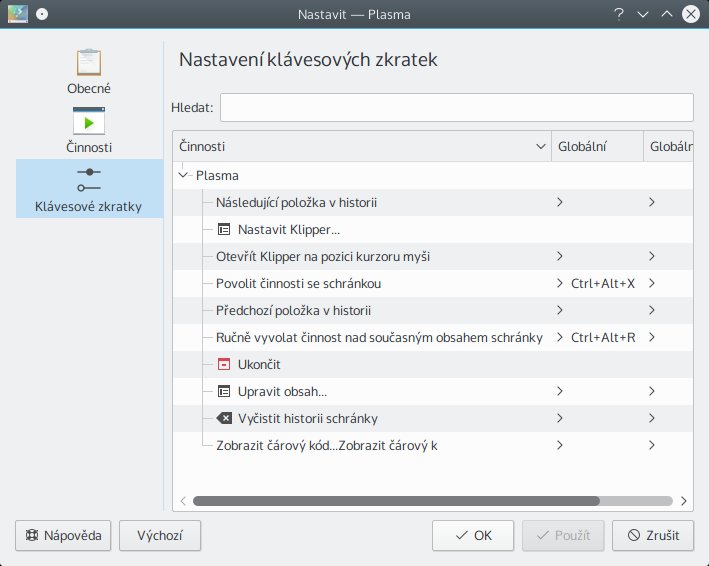Open the Činnosti column header sort arrow
709x566 pixels.
click(x=541, y=147)
